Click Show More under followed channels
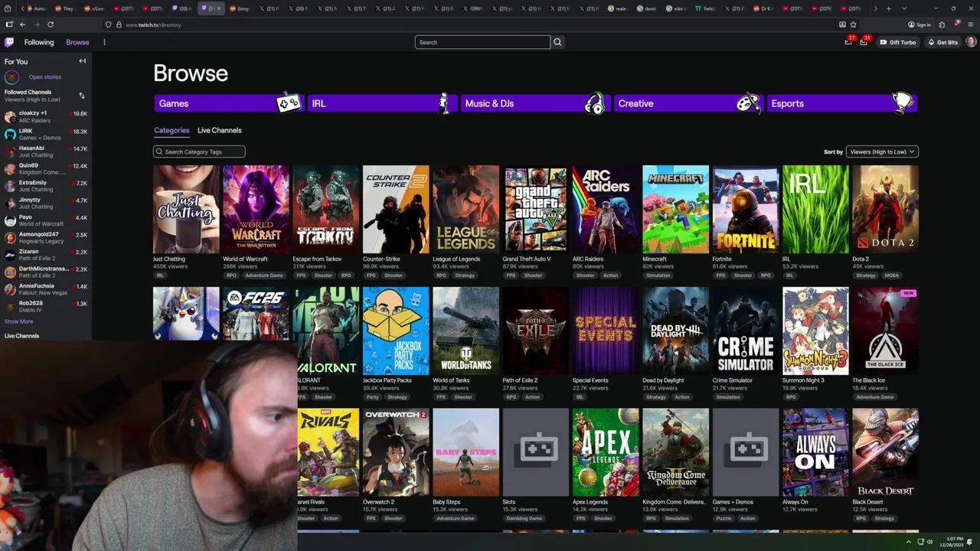The width and height of the screenshot is (980, 551). tap(18, 321)
